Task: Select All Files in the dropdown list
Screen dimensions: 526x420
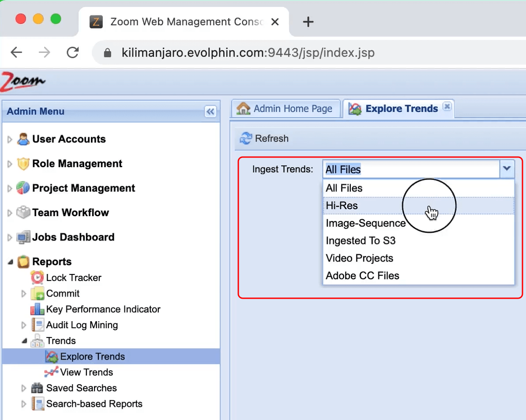Action: (418, 188)
